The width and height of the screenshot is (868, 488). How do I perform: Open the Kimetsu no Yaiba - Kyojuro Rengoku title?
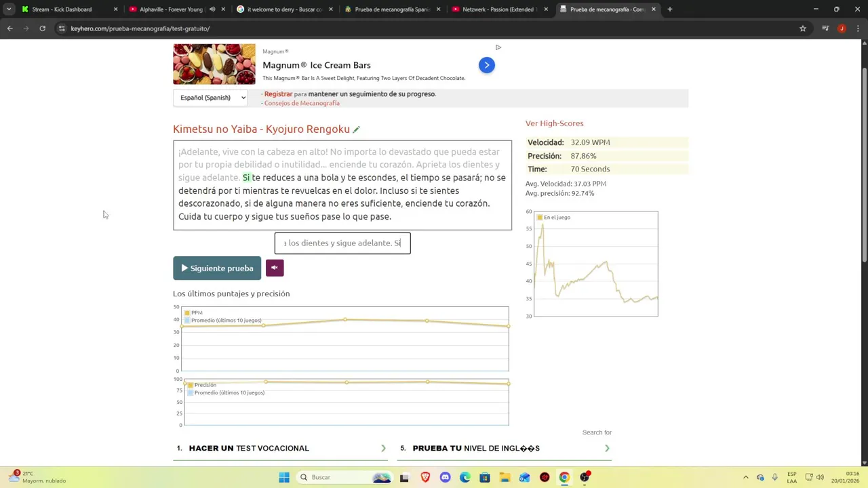[x=261, y=129]
